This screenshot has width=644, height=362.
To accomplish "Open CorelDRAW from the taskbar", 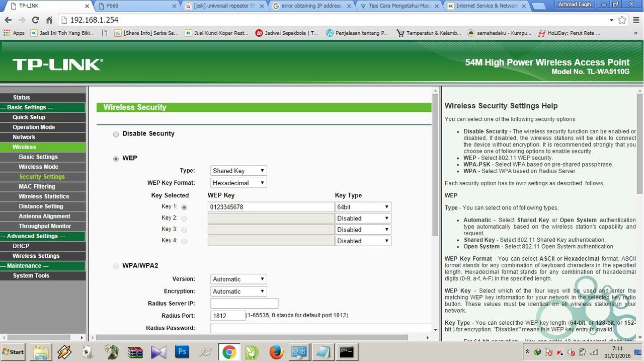I will pos(252,352).
